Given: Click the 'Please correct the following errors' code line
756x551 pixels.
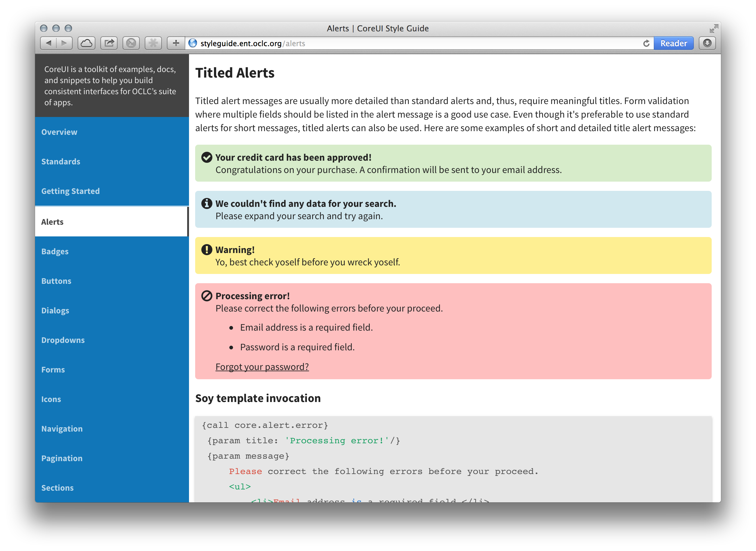Looking at the screenshot, I should coord(384,471).
